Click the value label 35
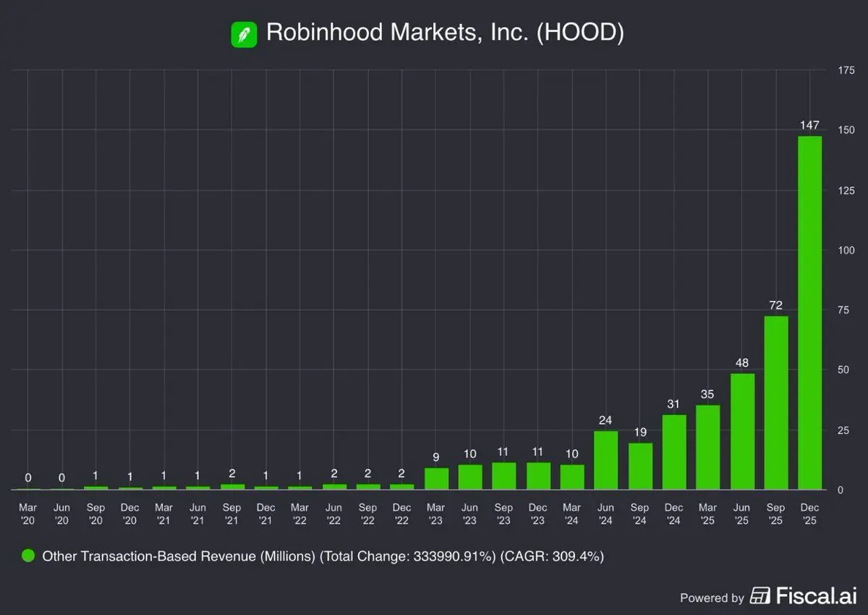This screenshot has width=868, height=615. (x=709, y=394)
